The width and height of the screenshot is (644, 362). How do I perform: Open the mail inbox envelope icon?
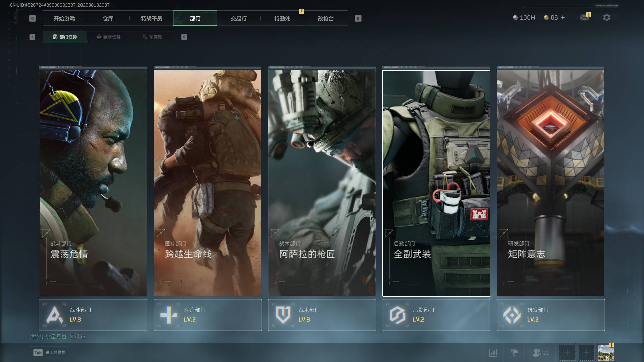tap(585, 17)
